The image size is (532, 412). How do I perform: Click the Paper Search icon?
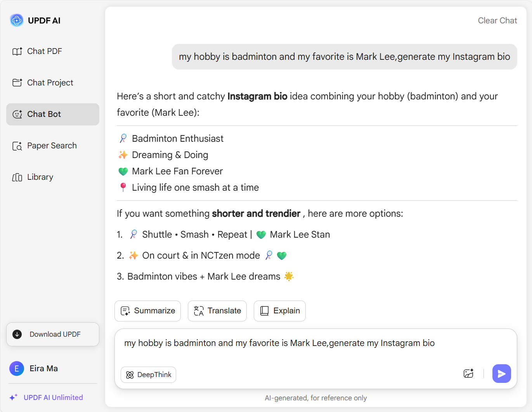[x=17, y=146]
